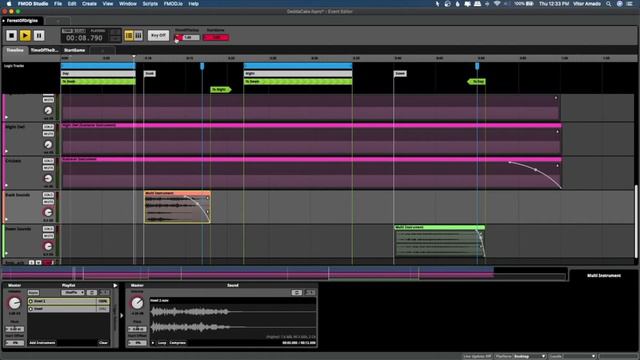Open the FMOD.io menu
The height and width of the screenshot is (360, 640).
[173, 4]
